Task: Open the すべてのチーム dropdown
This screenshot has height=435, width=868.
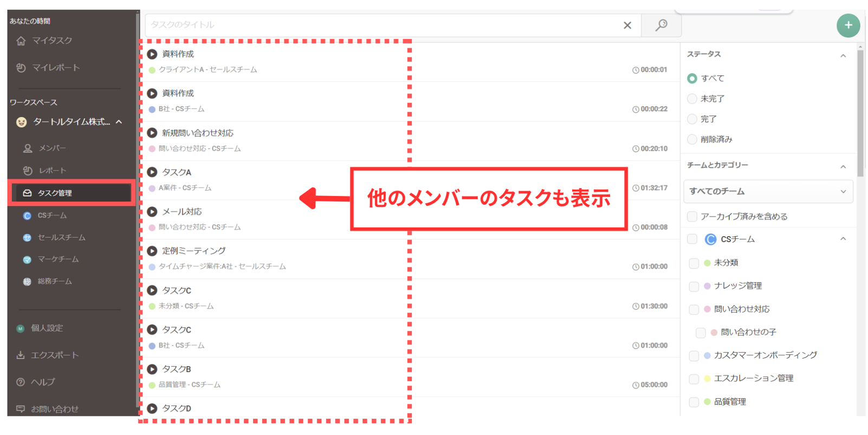Action: click(x=768, y=192)
